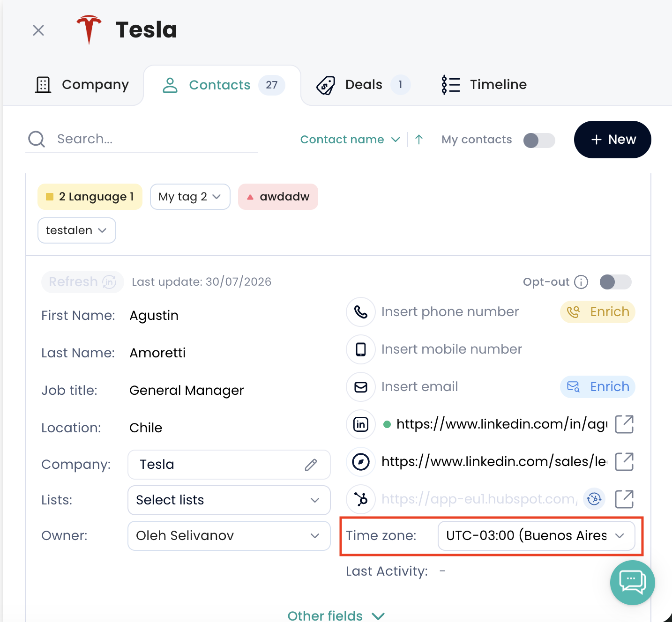Expand Other fields section

pos(336,615)
